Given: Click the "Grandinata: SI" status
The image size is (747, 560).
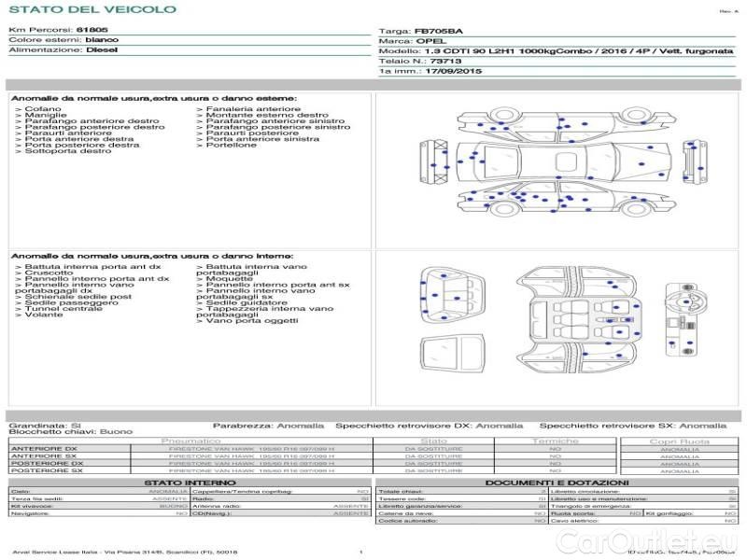Looking at the screenshot, I should tap(45, 426).
